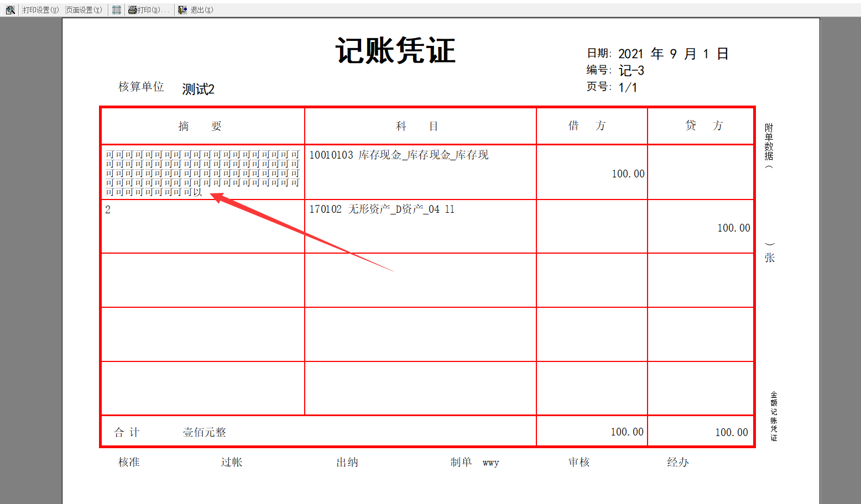Image resolution: width=861 pixels, height=504 pixels.
Task: Click the 经办 handler label
Action: [678, 462]
